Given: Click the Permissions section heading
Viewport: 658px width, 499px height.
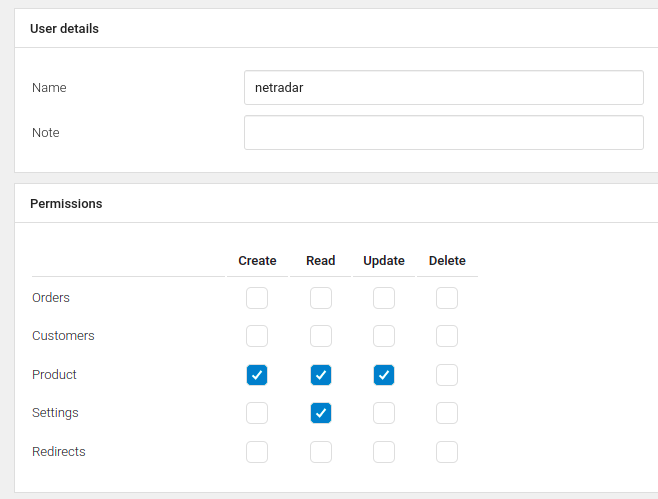Looking at the screenshot, I should tap(66, 204).
